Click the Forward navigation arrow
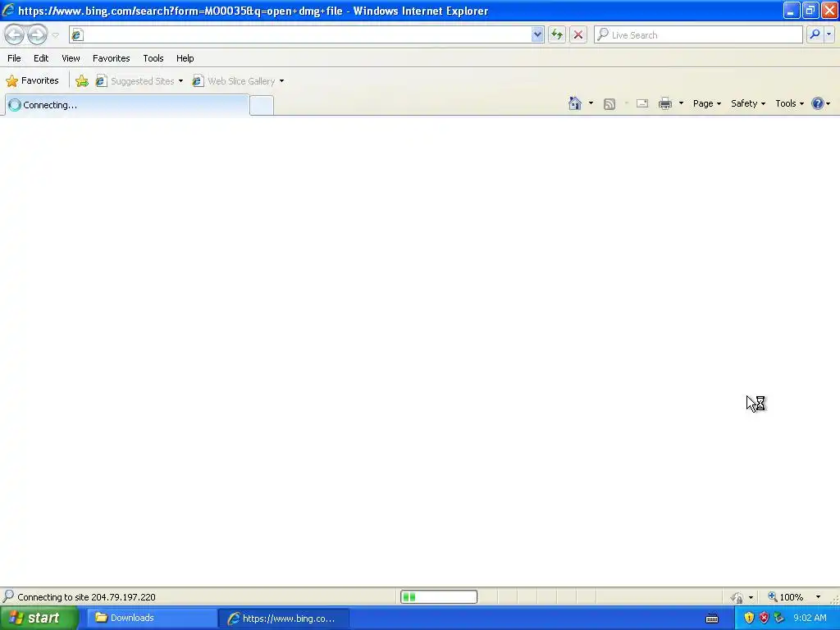This screenshot has height=630, width=840. click(x=37, y=34)
